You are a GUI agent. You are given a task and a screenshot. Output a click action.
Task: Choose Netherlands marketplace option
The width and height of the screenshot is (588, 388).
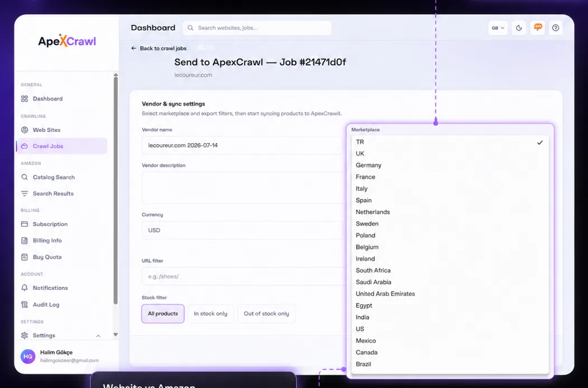449,212
